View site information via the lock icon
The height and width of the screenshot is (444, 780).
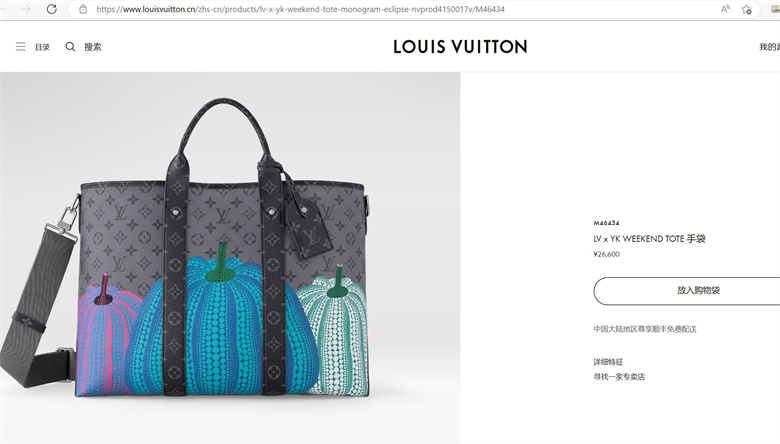coord(83,9)
